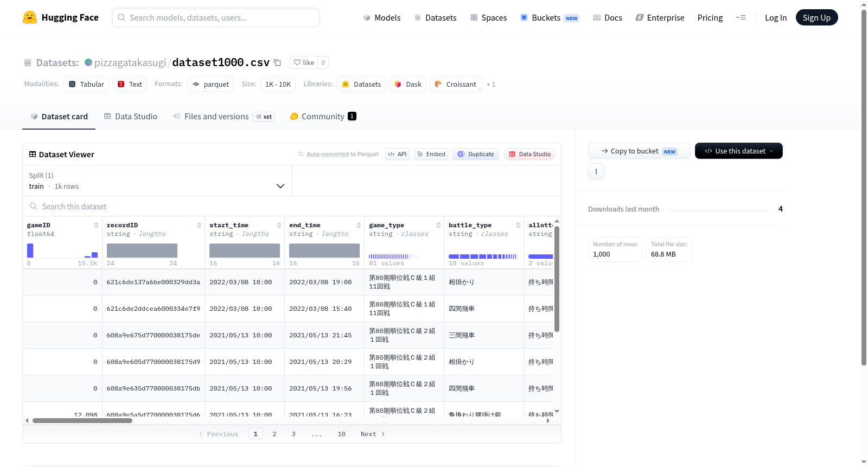868x467 pixels.
Task: Click the Text modality tag
Action: tap(130, 84)
